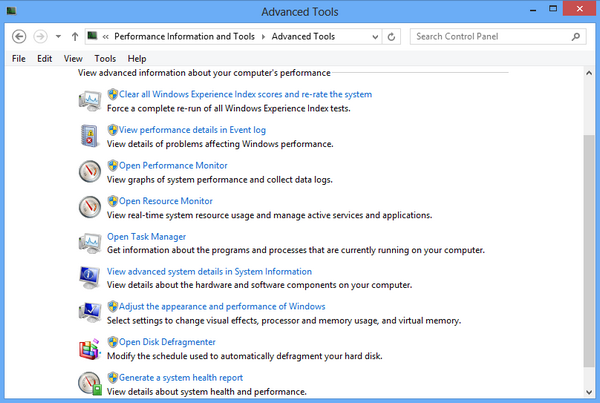
Task: Click the search magnifier icon
Action: coord(576,37)
